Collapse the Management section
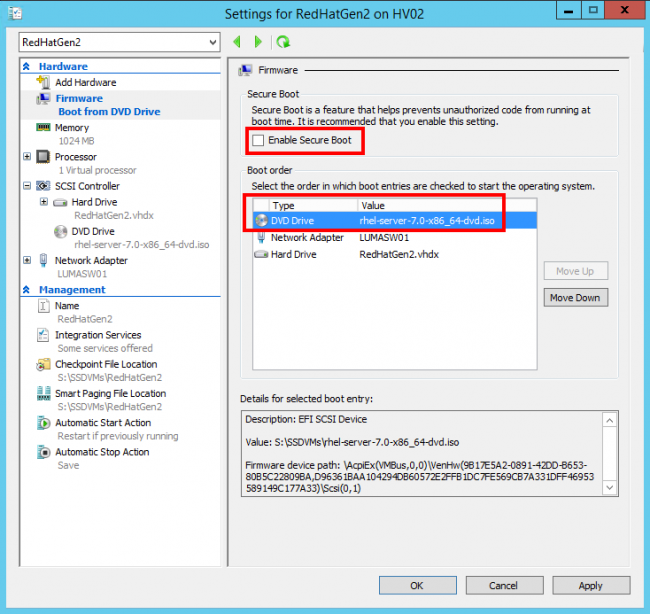 [x=26, y=290]
